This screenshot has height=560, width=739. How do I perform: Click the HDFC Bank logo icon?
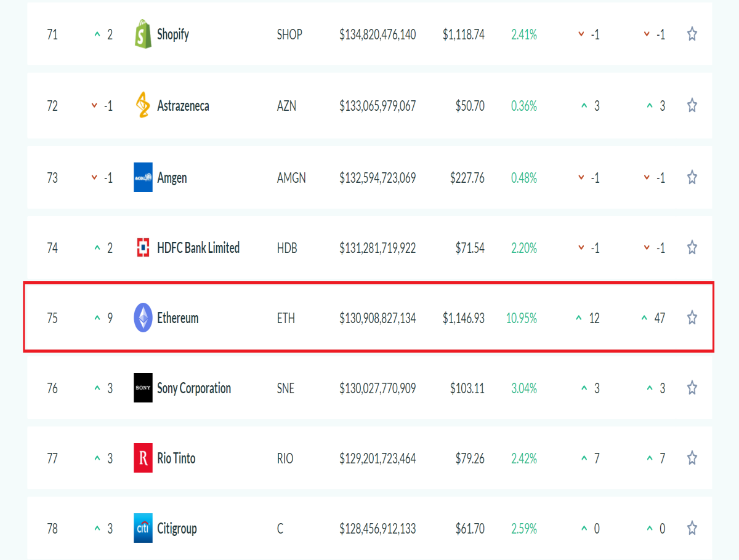(x=143, y=248)
